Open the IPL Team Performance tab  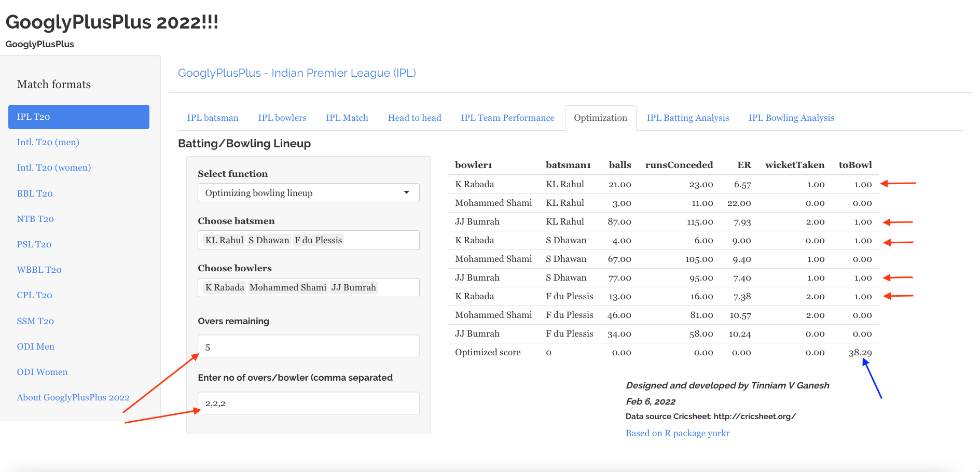(x=507, y=118)
